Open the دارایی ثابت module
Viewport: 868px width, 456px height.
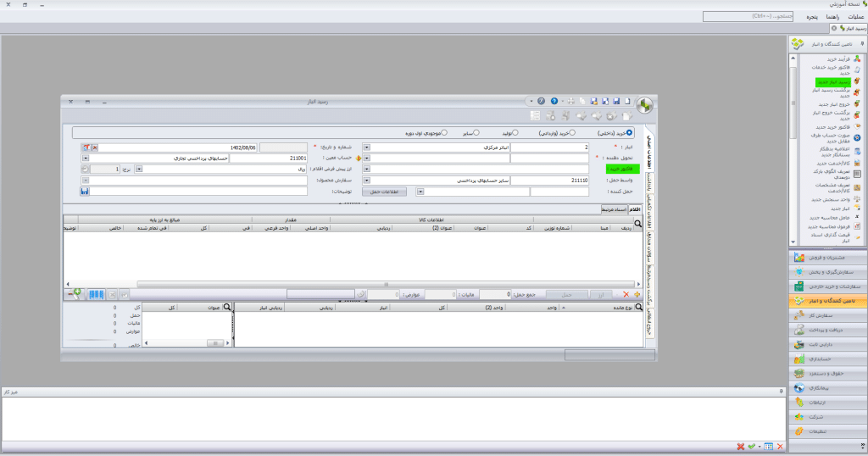click(827, 344)
